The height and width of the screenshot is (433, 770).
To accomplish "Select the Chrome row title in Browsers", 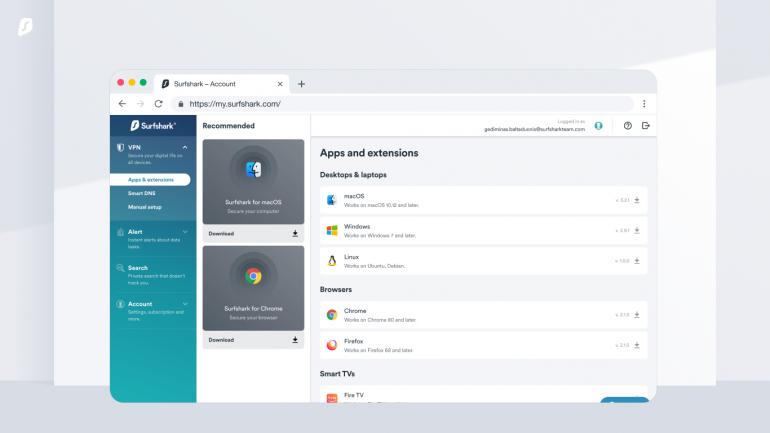I will (355, 311).
